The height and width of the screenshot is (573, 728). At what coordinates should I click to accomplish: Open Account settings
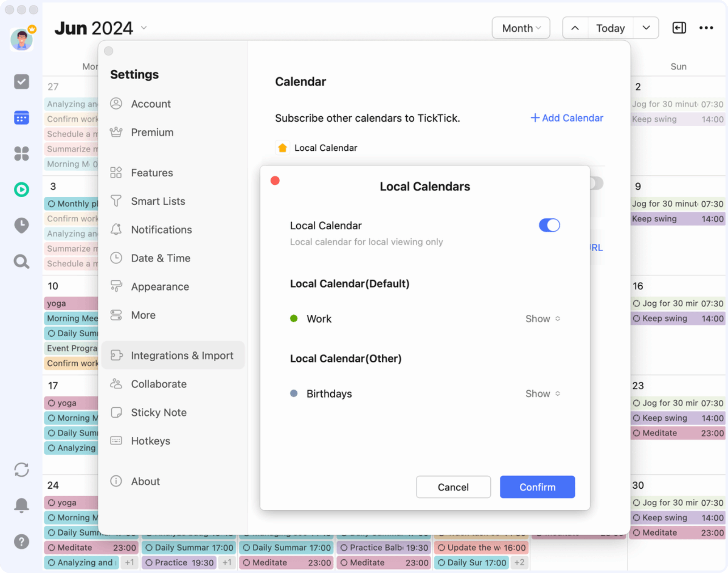151,104
